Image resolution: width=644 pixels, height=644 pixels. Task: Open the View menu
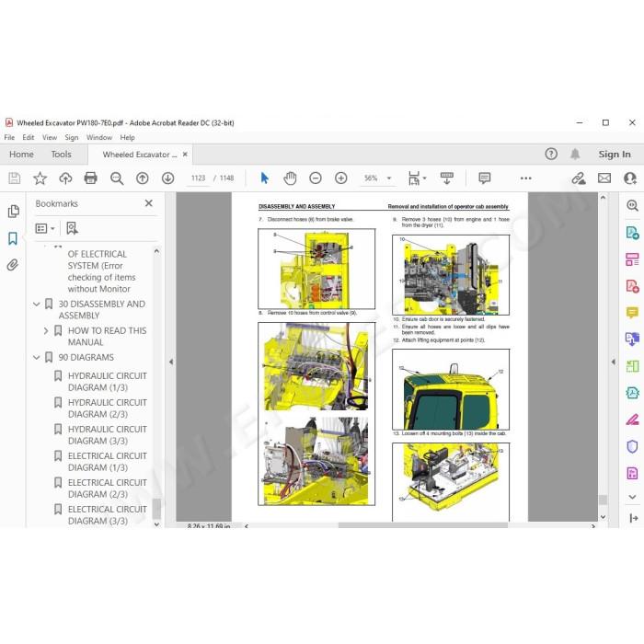[50, 138]
